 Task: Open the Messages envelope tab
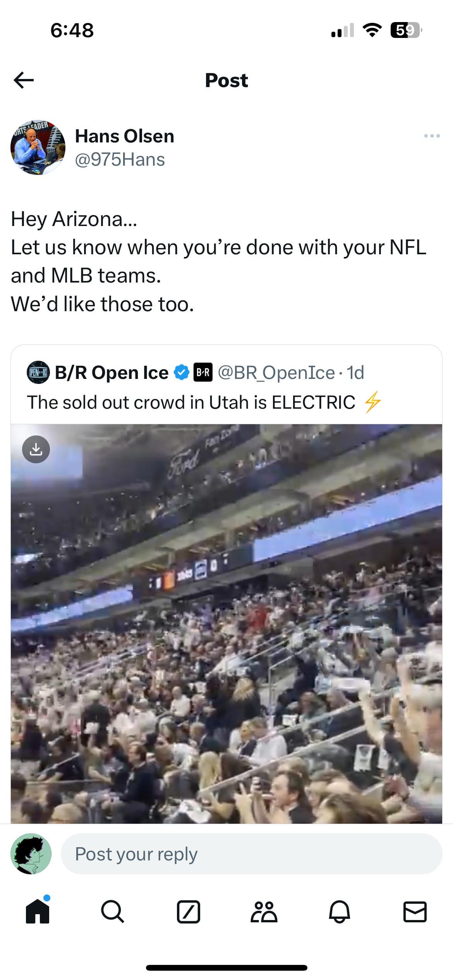point(415,912)
